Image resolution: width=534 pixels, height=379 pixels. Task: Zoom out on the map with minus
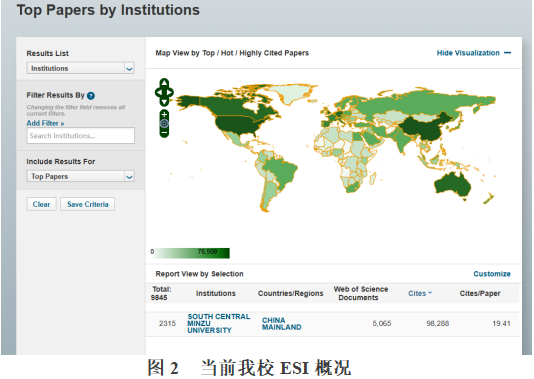tap(164, 132)
